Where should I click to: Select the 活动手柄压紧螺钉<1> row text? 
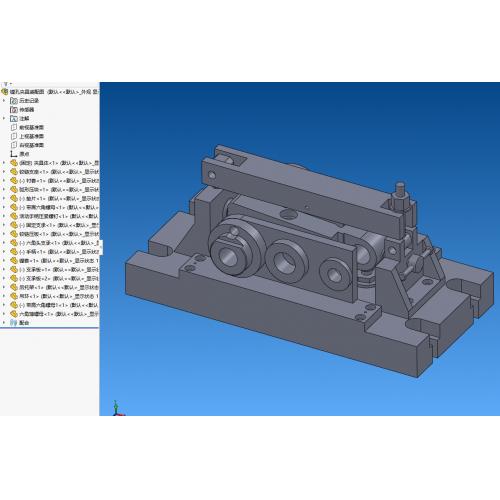click(59, 216)
